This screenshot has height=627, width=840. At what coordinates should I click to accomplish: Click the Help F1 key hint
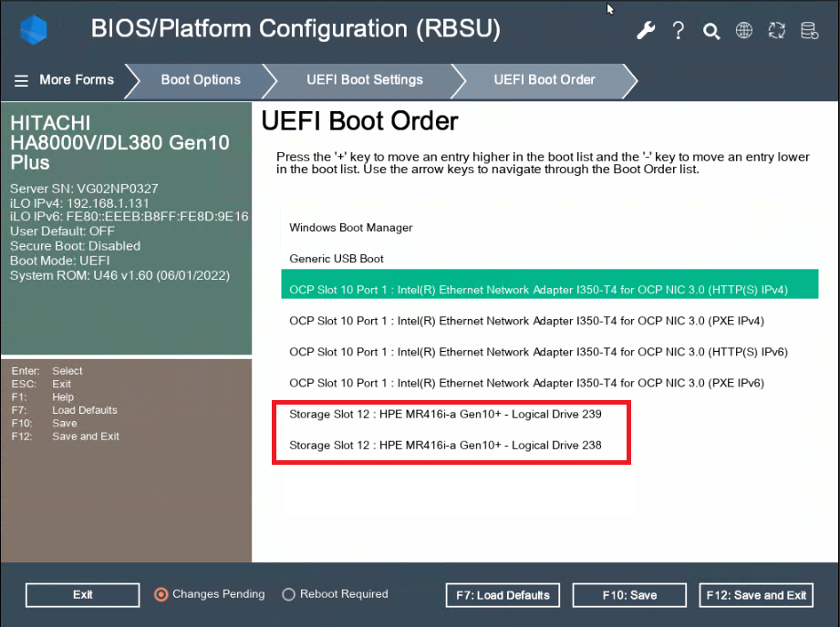point(43,397)
